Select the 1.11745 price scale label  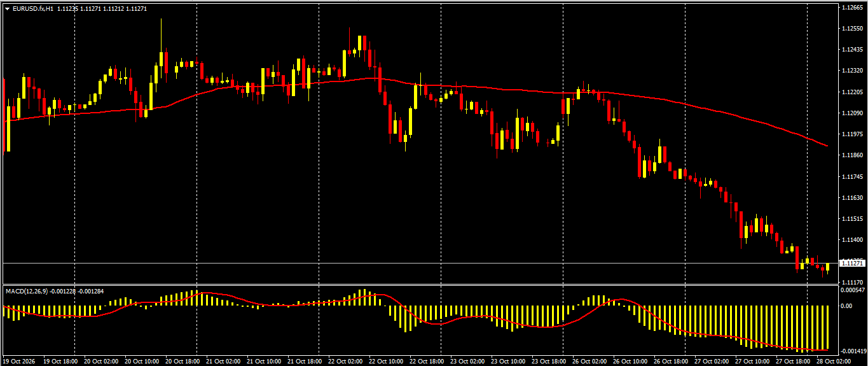(x=851, y=176)
